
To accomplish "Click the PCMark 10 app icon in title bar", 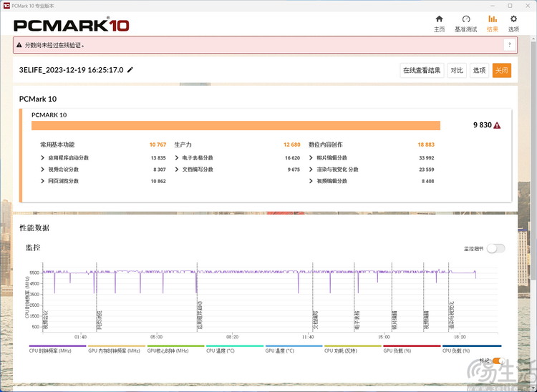I will [x=6, y=6].
